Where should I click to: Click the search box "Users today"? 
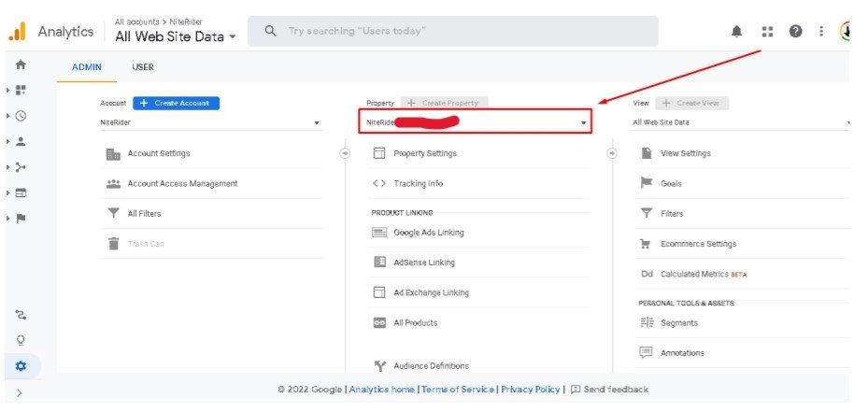(453, 31)
